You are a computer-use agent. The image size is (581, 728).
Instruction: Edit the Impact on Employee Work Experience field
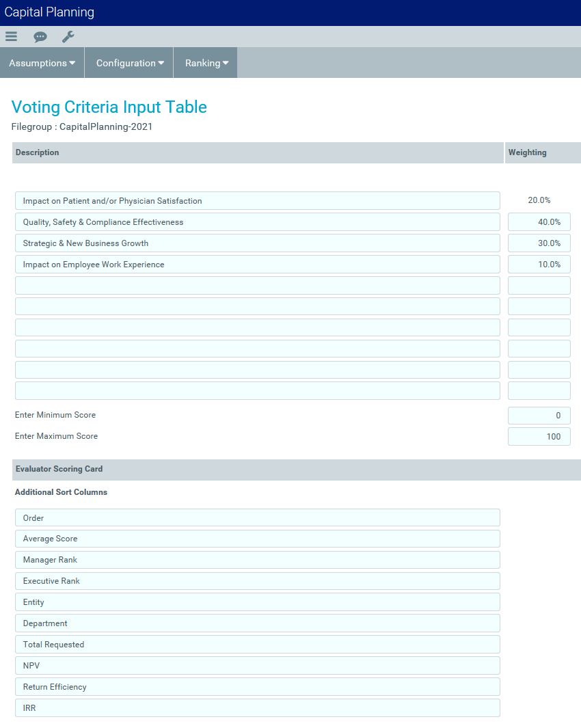(257, 265)
